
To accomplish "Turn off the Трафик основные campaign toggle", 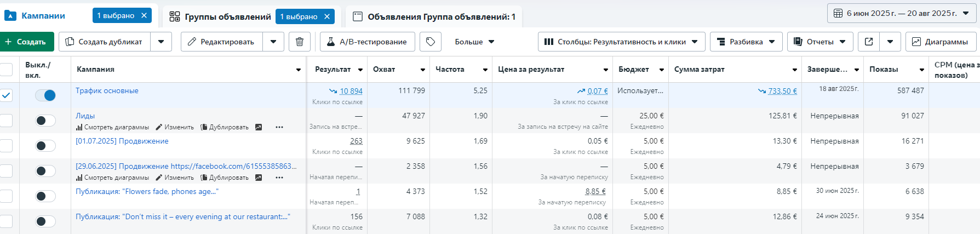I will coord(45,95).
